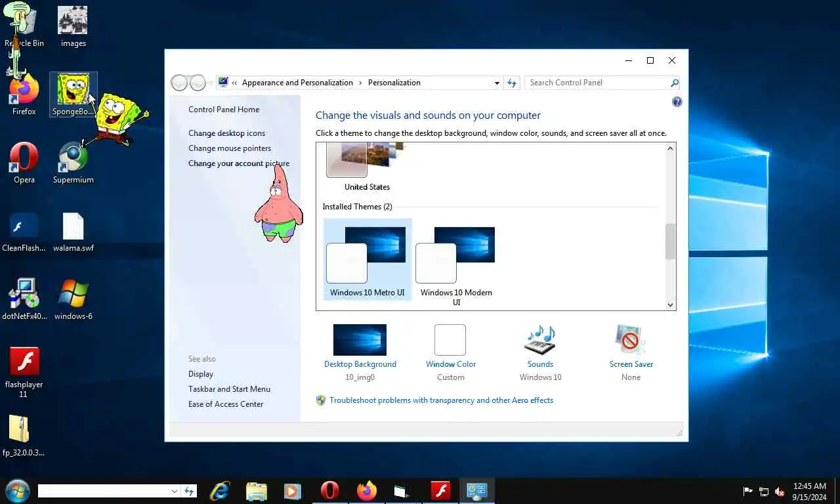Open the address bar history dropdown
Viewport: 840px width, 504px height.
pos(497,83)
